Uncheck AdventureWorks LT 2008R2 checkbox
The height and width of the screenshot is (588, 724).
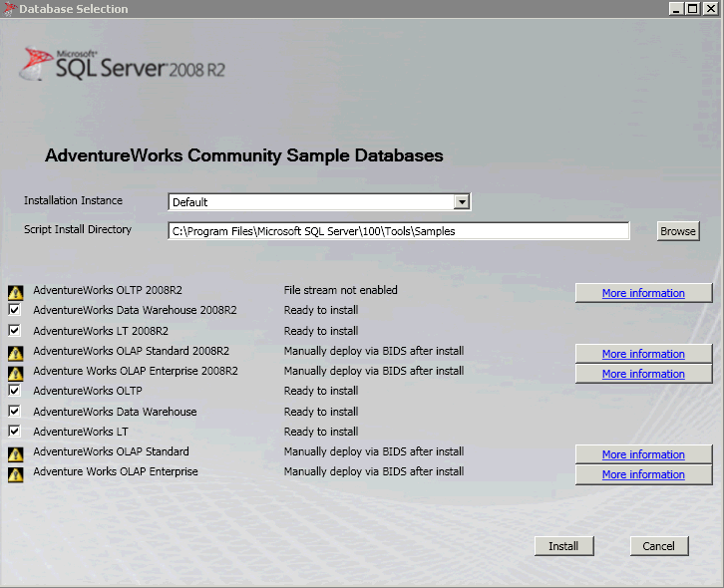point(15,331)
